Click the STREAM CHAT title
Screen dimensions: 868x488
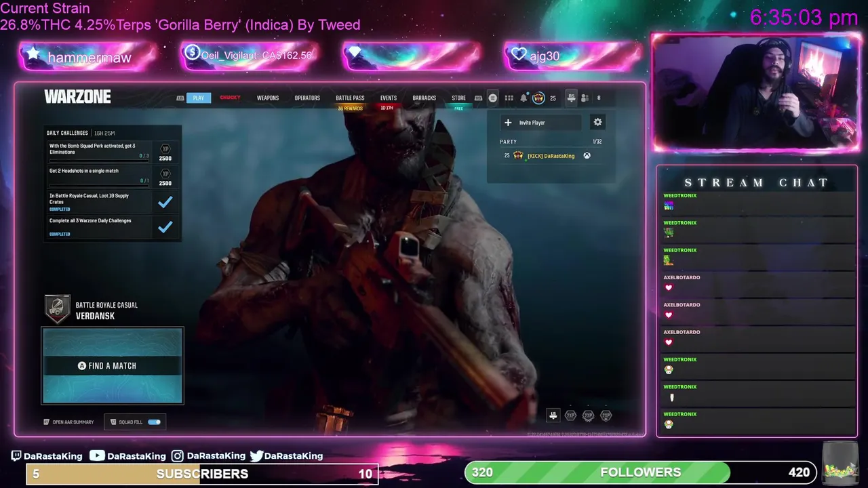point(756,182)
